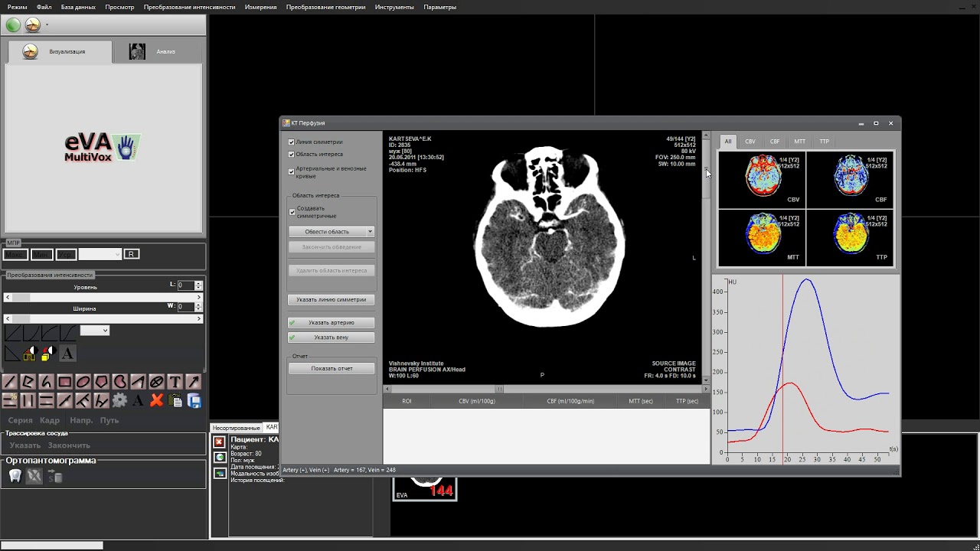
Task: Select the text annotation T tool
Action: (175, 381)
